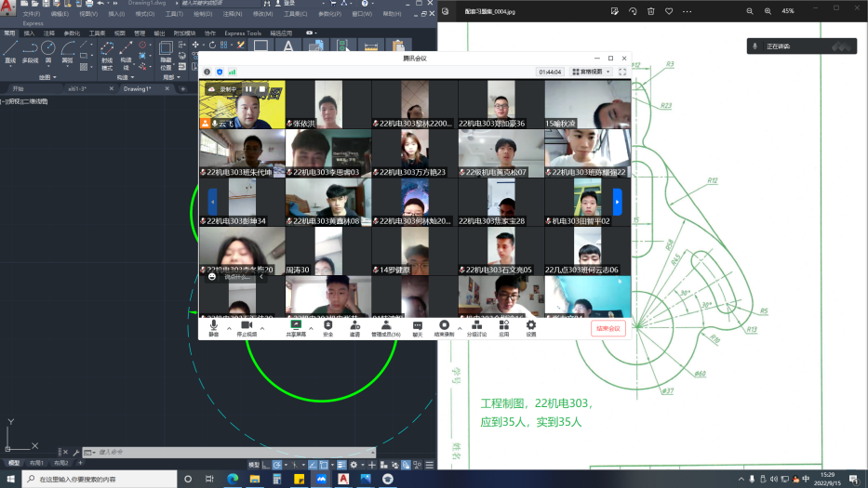This screenshot has width=868, height=488.
Task: Stop the meeting recording indicator
Action: 262,89
